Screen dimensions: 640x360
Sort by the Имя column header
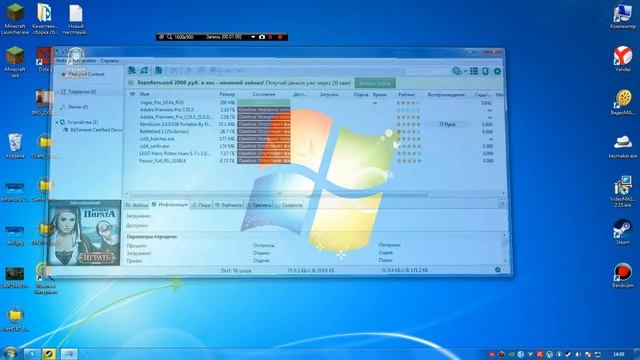click(144, 94)
